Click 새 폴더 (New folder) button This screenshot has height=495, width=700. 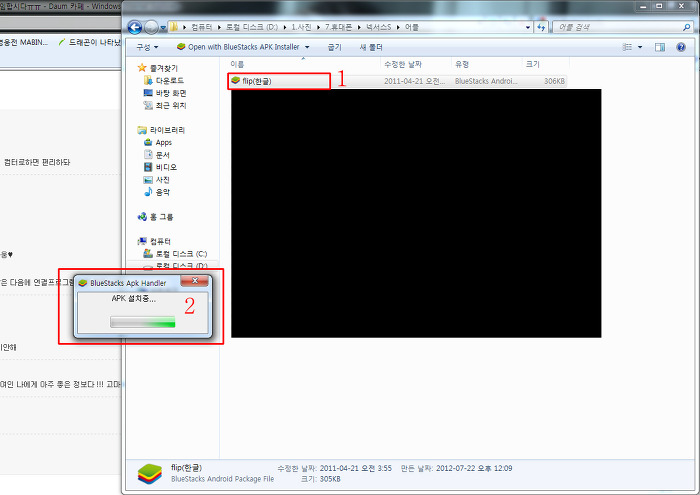[x=371, y=47]
